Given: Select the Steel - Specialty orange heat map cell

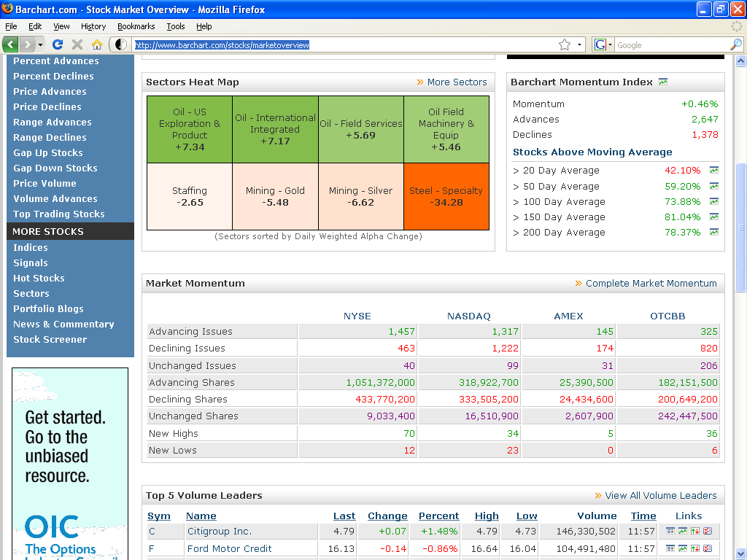Looking at the screenshot, I should (446, 196).
